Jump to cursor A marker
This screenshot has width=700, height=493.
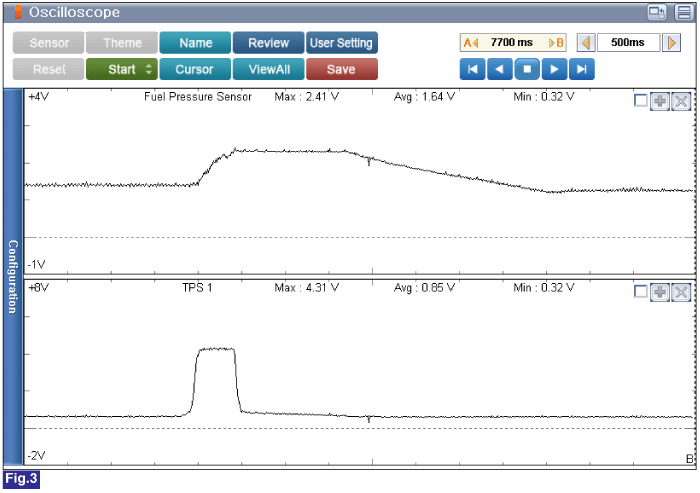[x=471, y=43]
